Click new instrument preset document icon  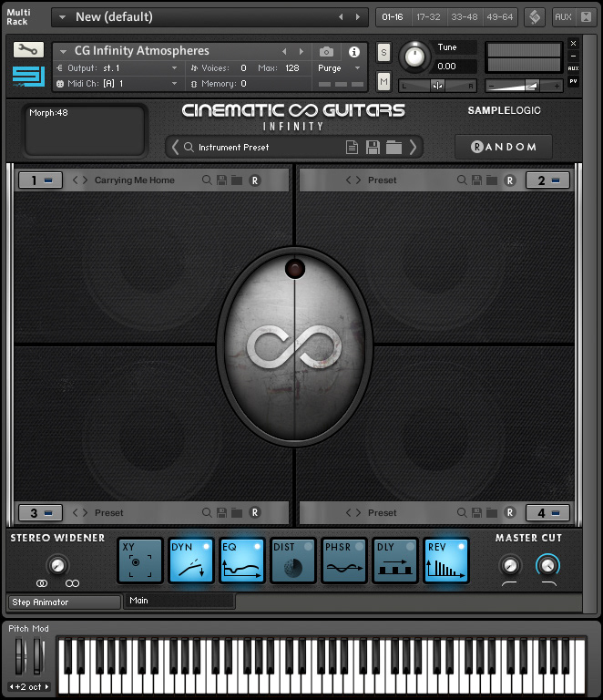coord(352,147)
